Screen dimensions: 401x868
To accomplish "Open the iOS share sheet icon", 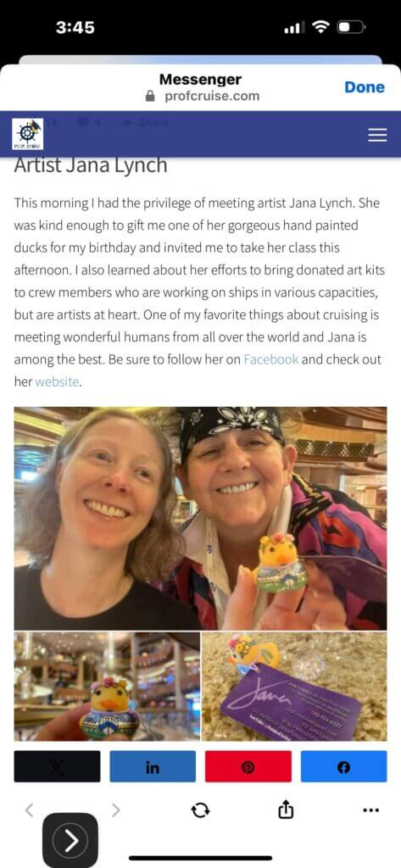I will pos(285,810).
